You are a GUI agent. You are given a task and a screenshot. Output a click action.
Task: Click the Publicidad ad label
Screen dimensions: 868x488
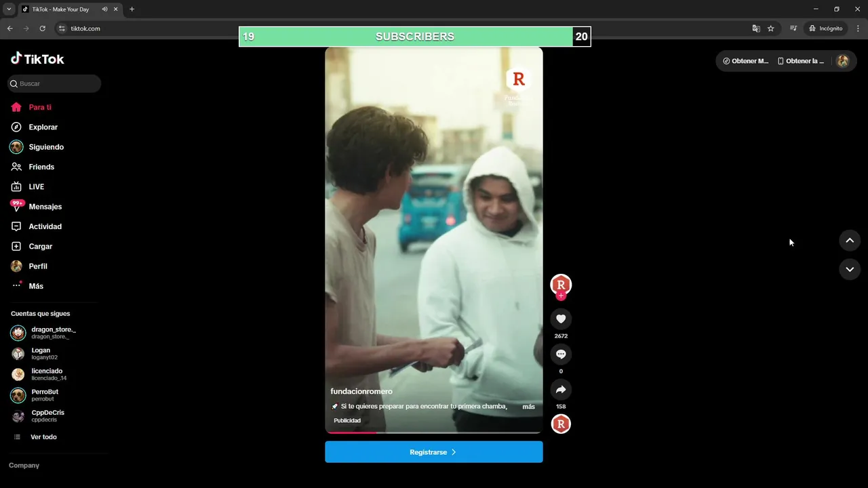(x=347, y=420)
